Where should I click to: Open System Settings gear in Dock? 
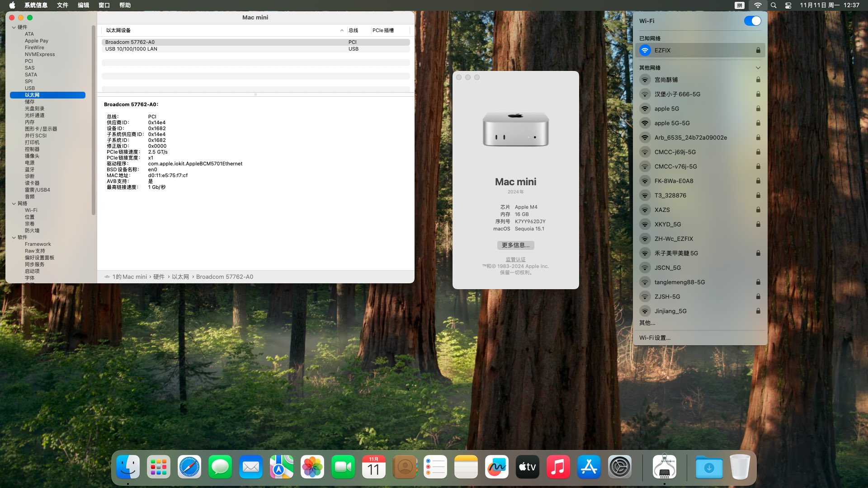coord(620,467)
